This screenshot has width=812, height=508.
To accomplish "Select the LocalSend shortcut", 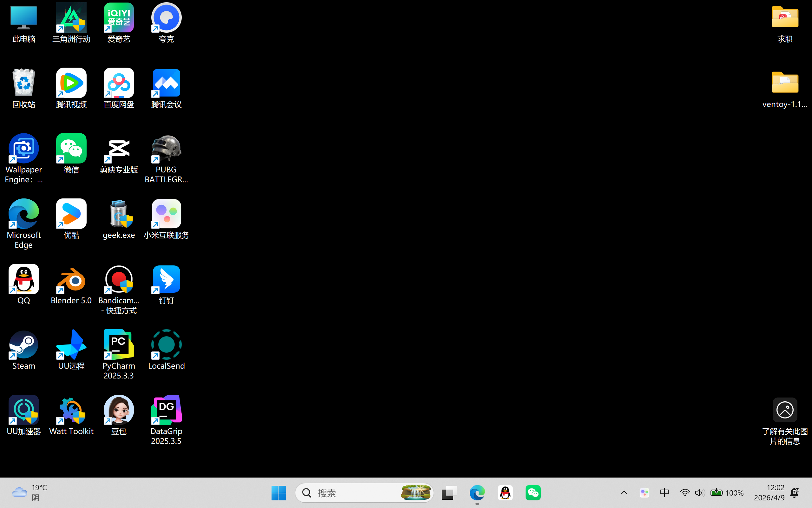I will coord(167,350).
